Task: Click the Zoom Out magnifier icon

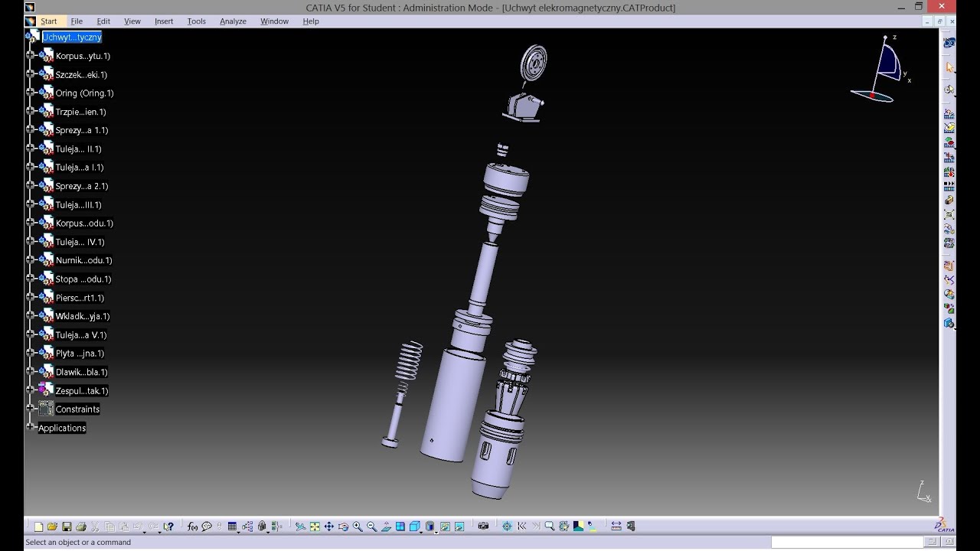Action: (x=372, y=527)
